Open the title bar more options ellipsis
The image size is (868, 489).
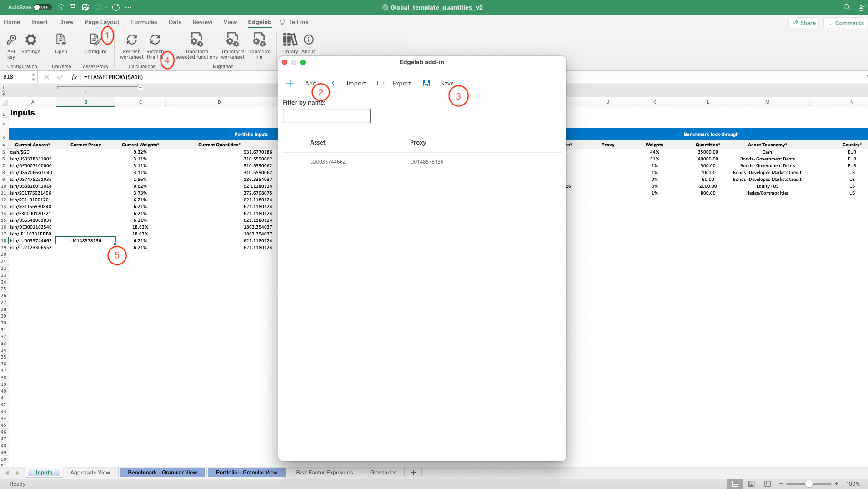[x=128, y=7]
